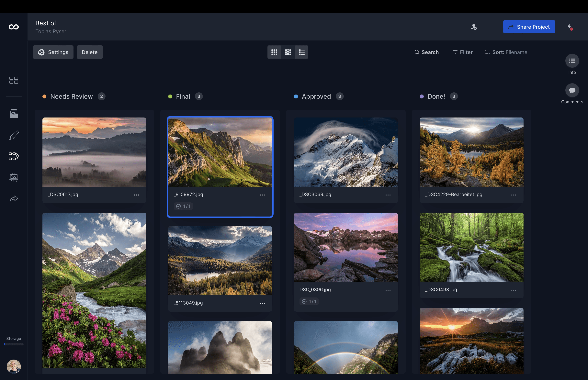Open more options for _DSC0617.jpg
Image resolution: width=588 pixels, height=380 pixels.
click(136, 195)
